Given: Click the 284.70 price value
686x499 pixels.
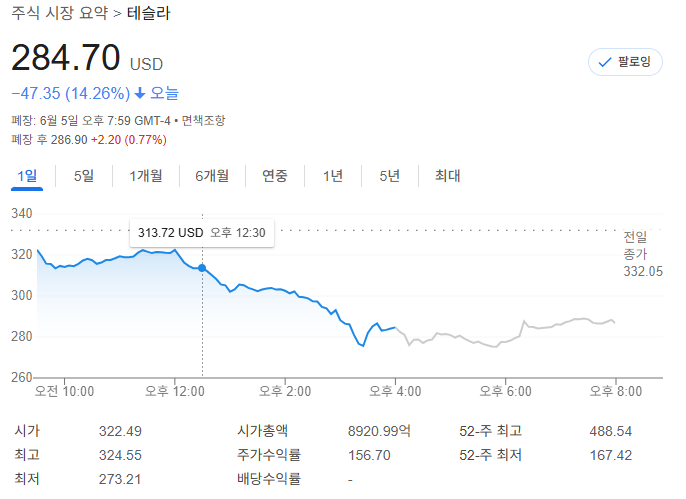Looking at the screenshot, I should point(66,57).
